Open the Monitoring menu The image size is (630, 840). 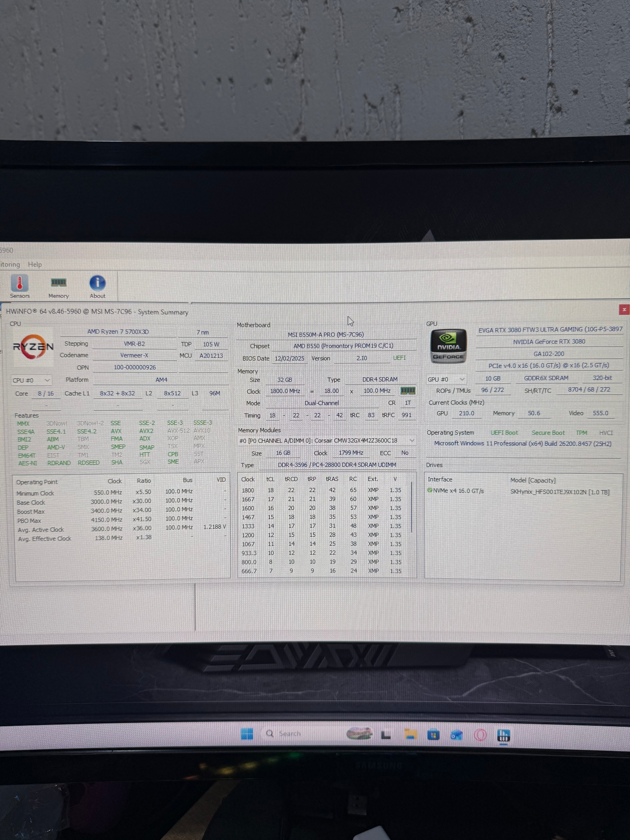(10, 264)
